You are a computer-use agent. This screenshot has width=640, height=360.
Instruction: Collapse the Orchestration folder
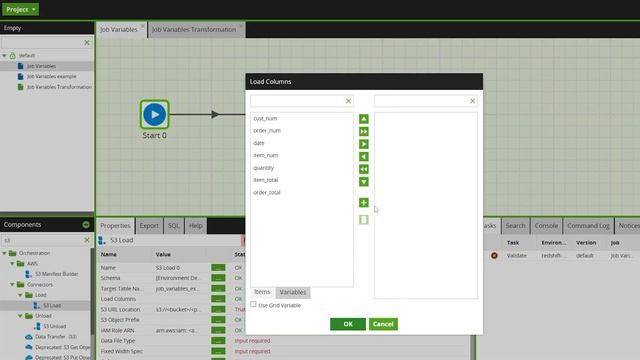pos(4,253)
